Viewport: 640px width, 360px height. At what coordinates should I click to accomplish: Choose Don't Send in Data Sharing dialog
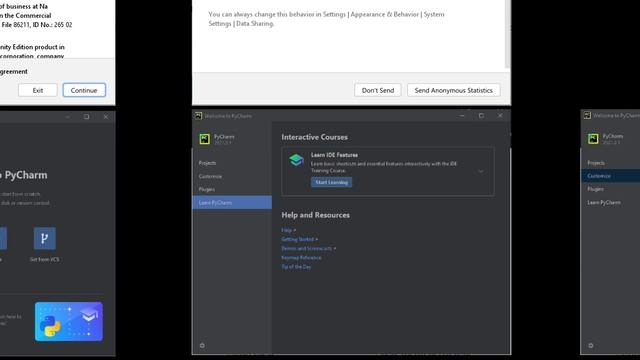point(378,90)
